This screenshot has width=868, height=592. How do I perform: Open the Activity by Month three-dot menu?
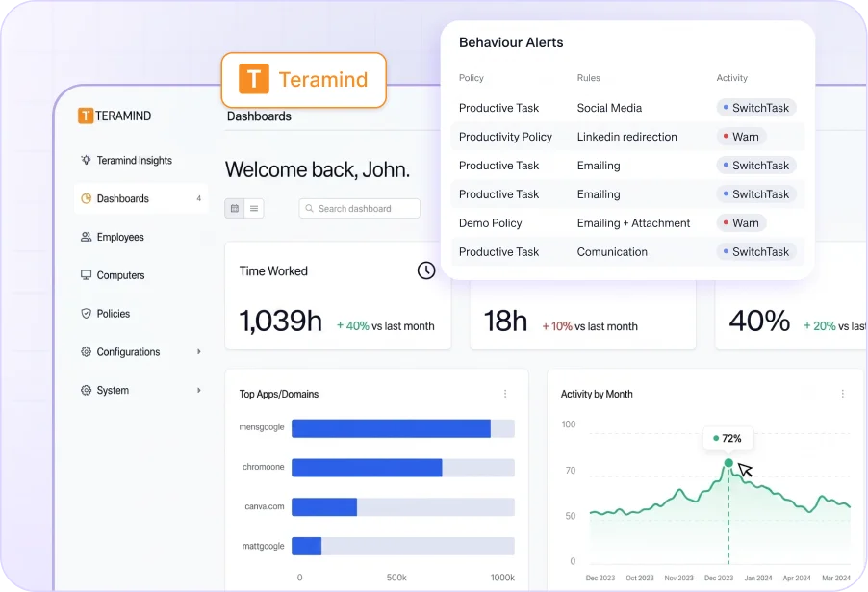point(843,394)
